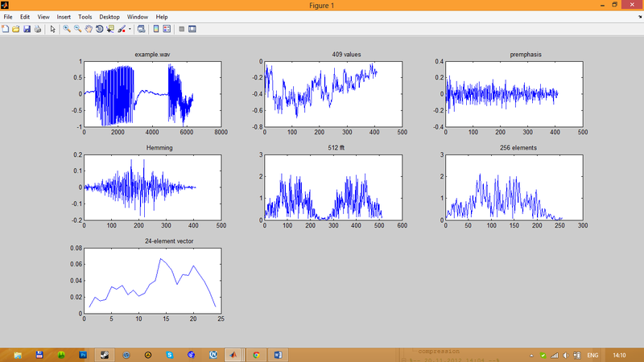Click the 409 values plot
The image size is (644, 362).
tap(333, 94)
